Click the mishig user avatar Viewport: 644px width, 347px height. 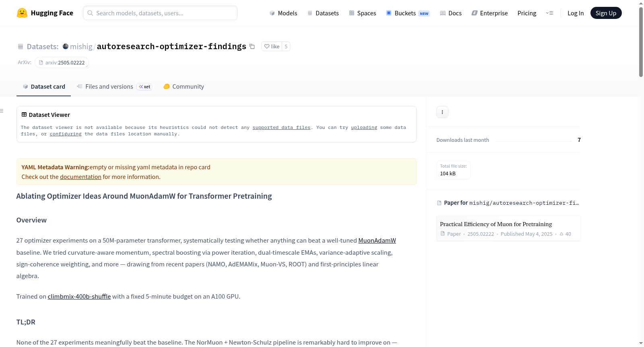66,46
